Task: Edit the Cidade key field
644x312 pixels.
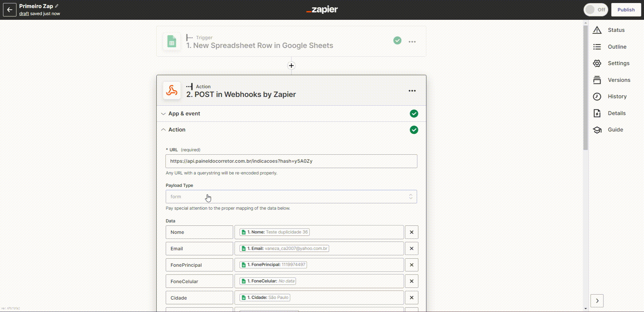Action: coord(199,298)
